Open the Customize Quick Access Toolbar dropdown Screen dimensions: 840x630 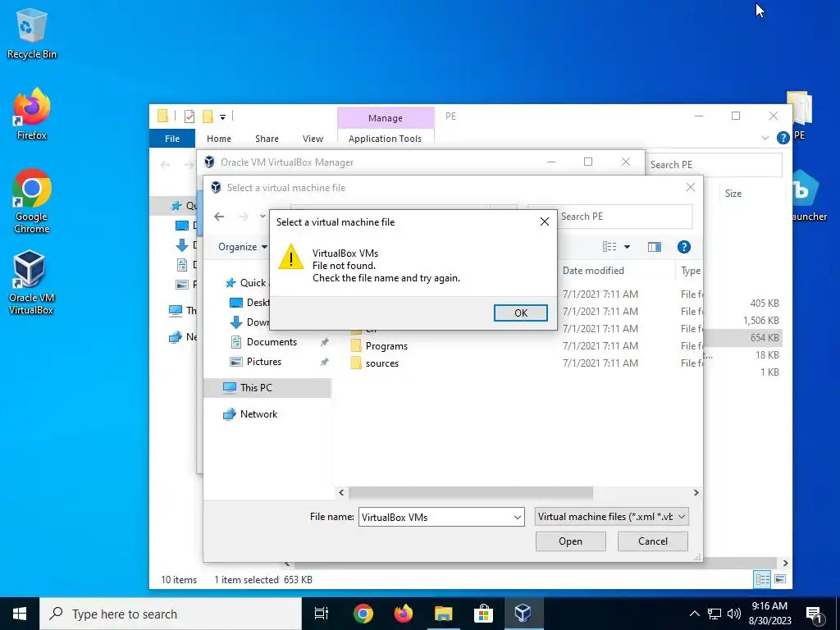point(222,116)
